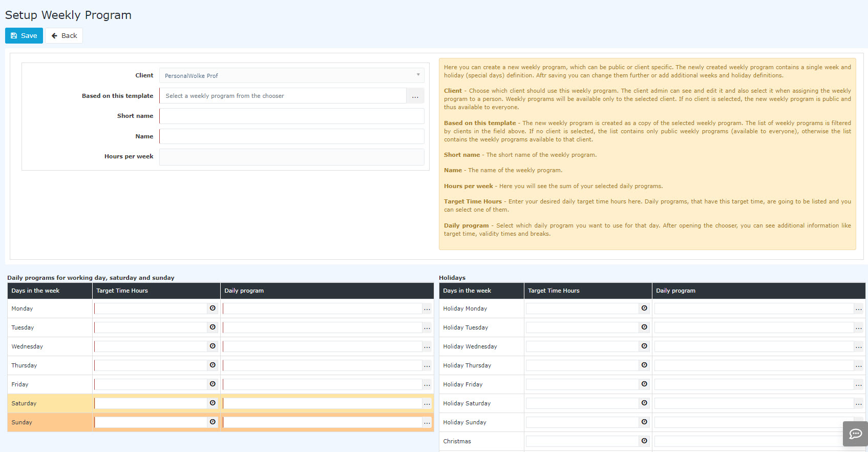This screenshot has height=452, width=868.
Task: Select the Sunday row label
Action: (x=22, y=422)
